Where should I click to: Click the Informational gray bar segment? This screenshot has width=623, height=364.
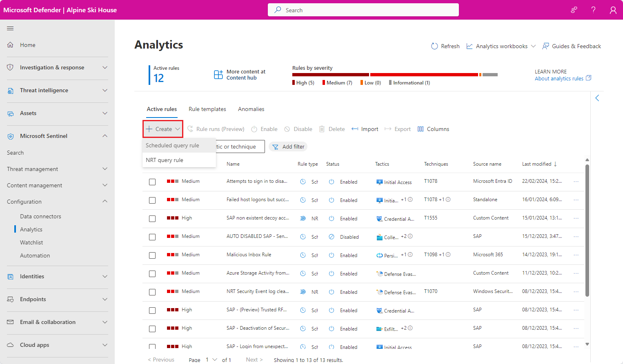pyautogui.click(x=490, y=75)
